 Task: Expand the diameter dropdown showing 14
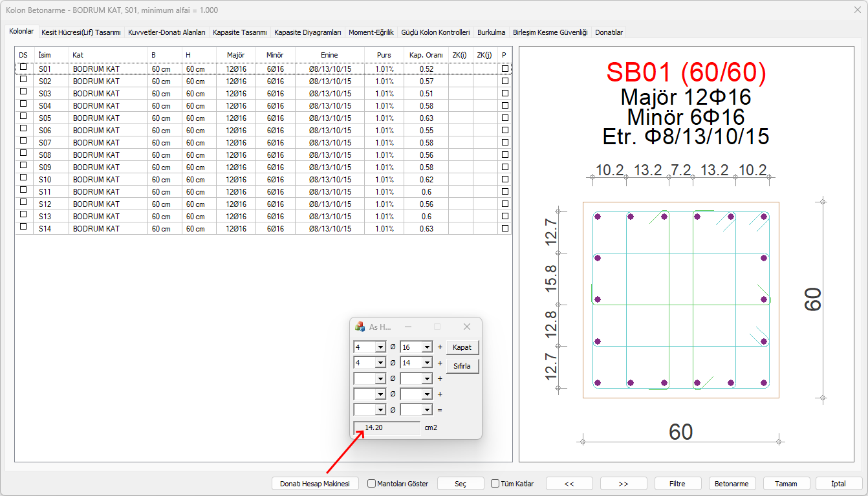[x=426, y=363]
